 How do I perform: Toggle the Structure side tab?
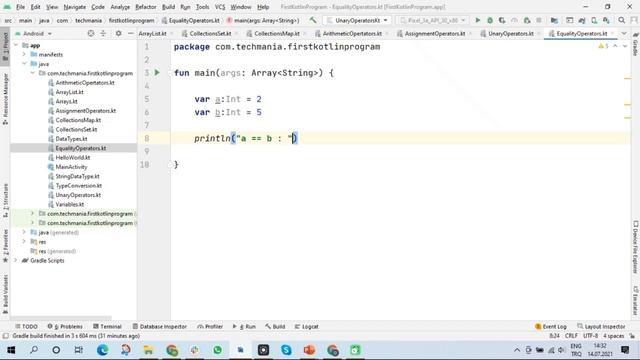tap(5, 200)
